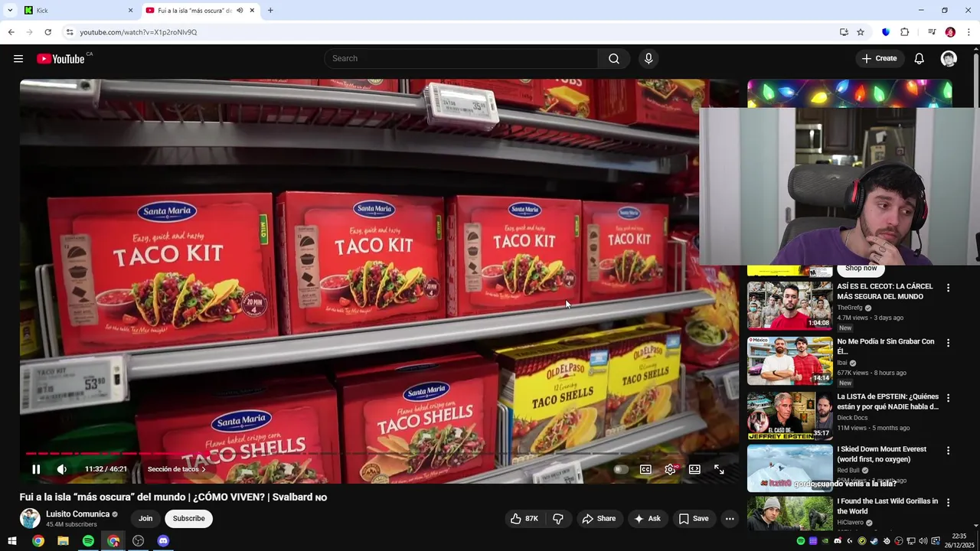The height and width of the screenshot is (551, 980).
Task: Open the Windows Start menu
Action: 12,541
